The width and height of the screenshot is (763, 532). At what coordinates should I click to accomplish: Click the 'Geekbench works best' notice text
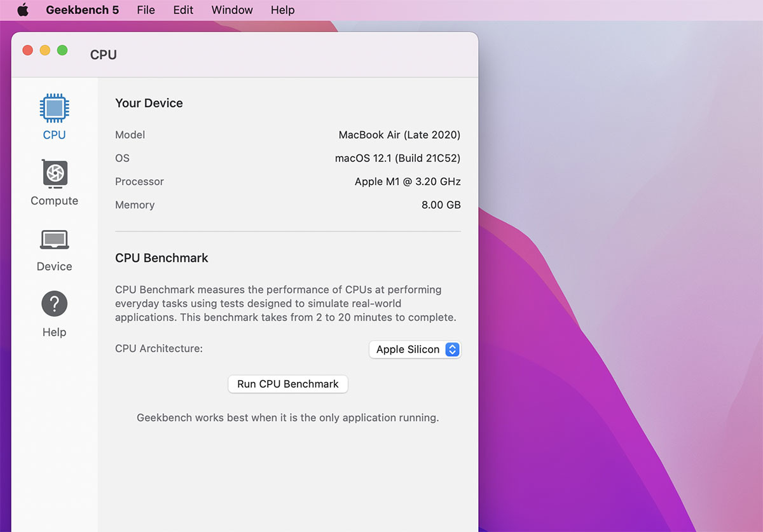tap(288, 418)
